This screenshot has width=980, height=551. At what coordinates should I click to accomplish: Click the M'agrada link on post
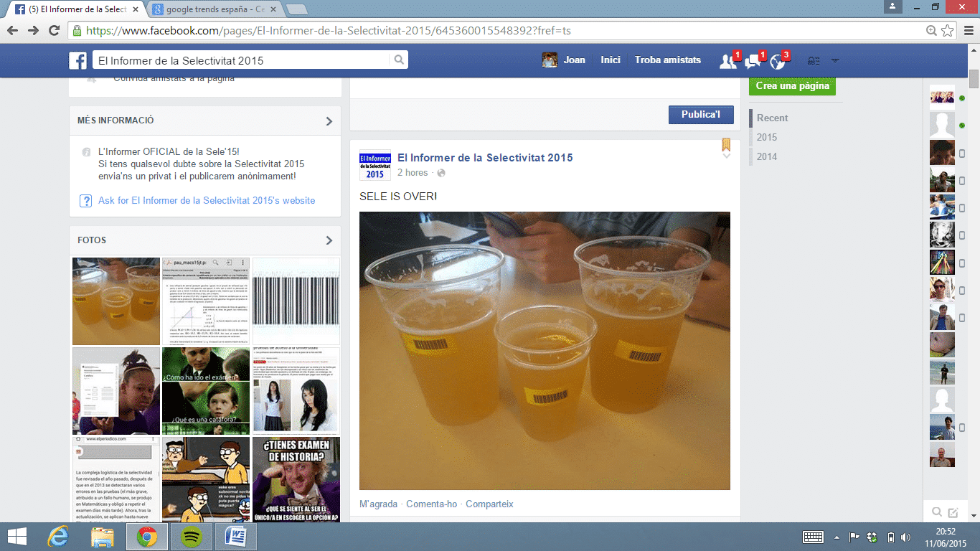[378, 504]
